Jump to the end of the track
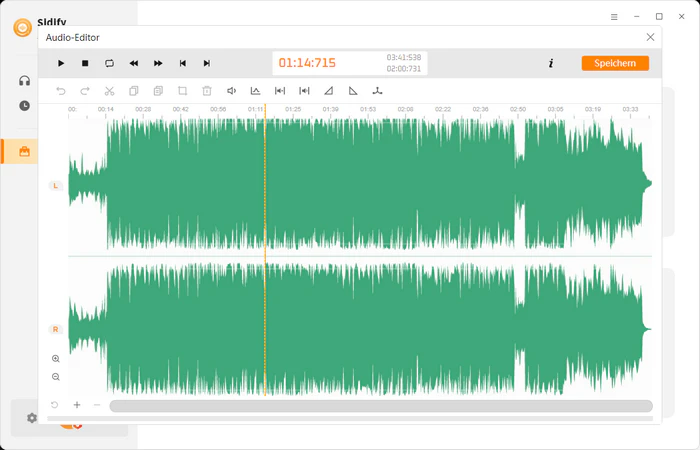This screenshot has width=700, height=450. pos(207,63)
